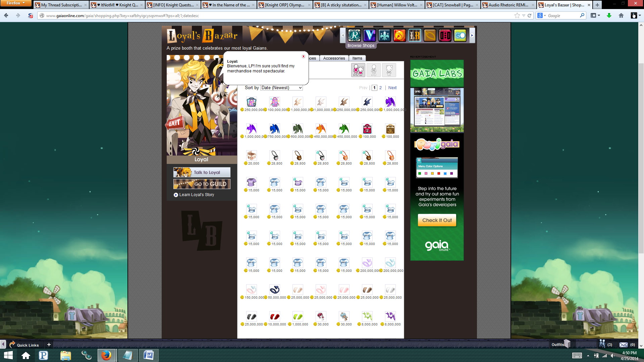Close Loyal's speech bubble
Viewport: 644px width, 362px height.
coord(303,56)
